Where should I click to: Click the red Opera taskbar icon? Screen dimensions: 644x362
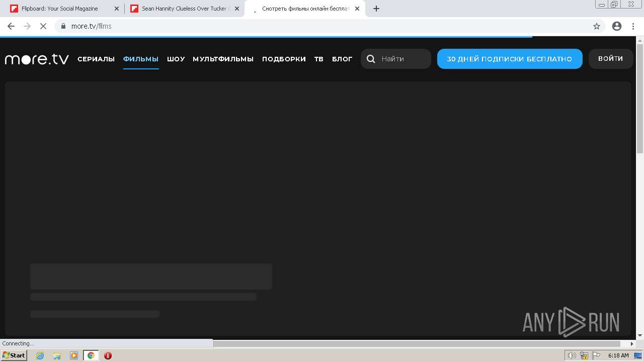point(108,355)
